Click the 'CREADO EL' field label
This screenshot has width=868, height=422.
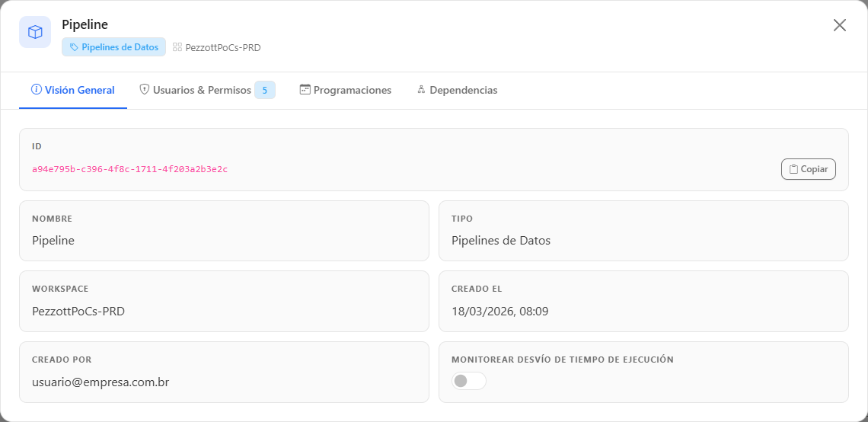click(x=477, y=289)
